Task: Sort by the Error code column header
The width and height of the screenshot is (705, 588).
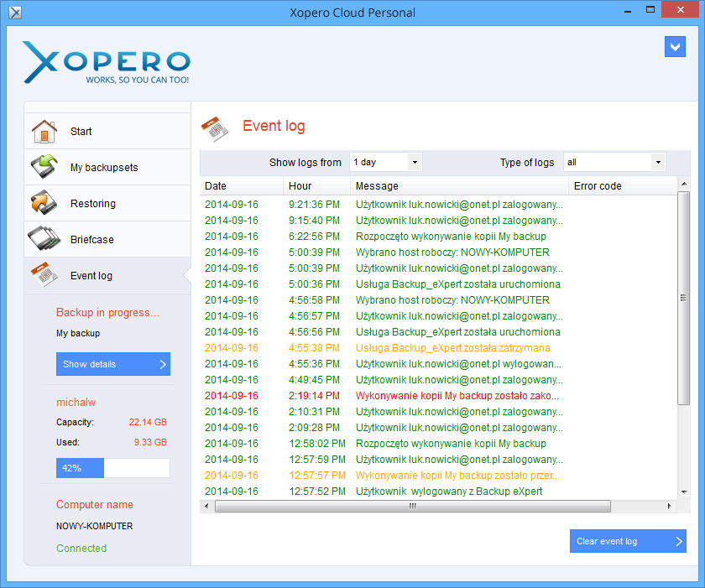Action: tap(623, 186)
